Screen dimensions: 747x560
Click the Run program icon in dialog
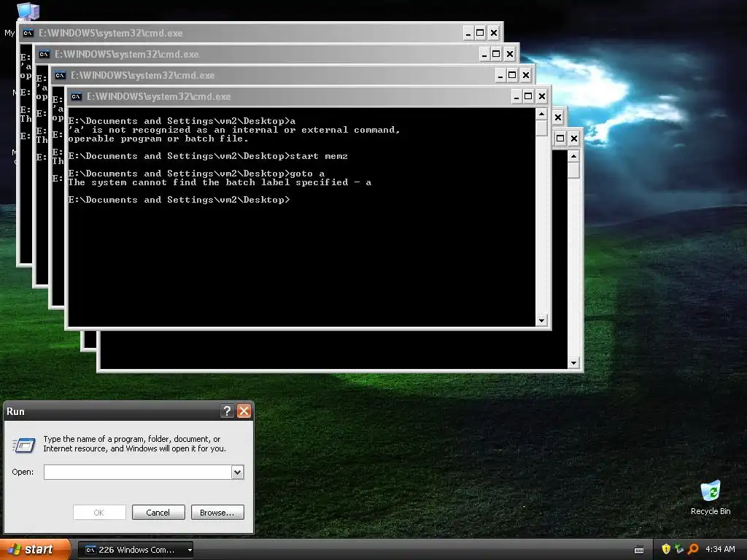(x=23, y=445)
